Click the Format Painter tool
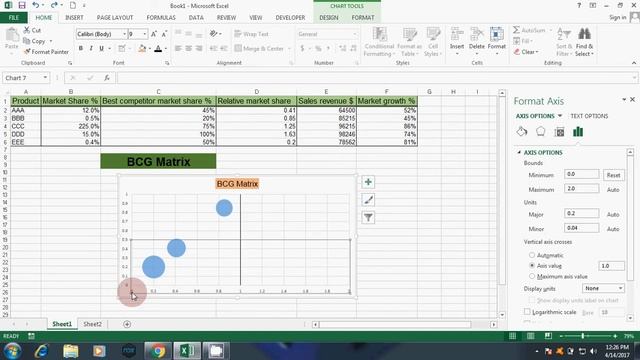640x360 pixels. coord(46,52)
